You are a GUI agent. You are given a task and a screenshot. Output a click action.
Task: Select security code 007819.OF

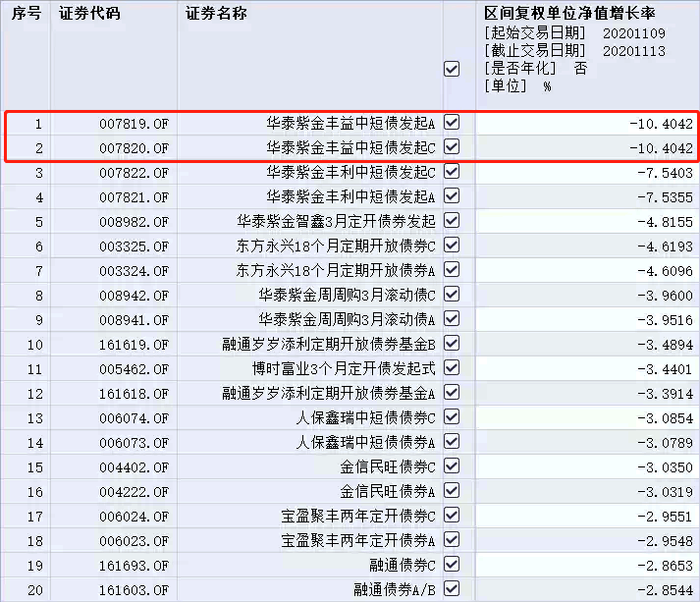(134, 124)
